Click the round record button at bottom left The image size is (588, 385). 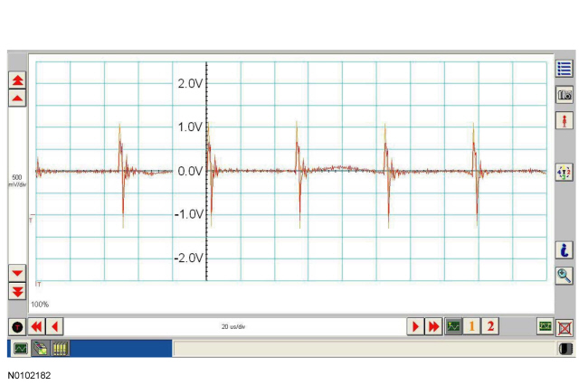(x=17, y=326)
